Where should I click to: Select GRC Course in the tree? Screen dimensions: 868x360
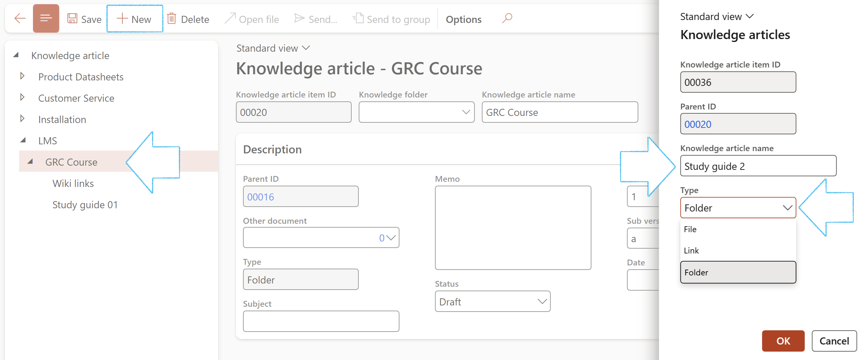pos(71,162)
